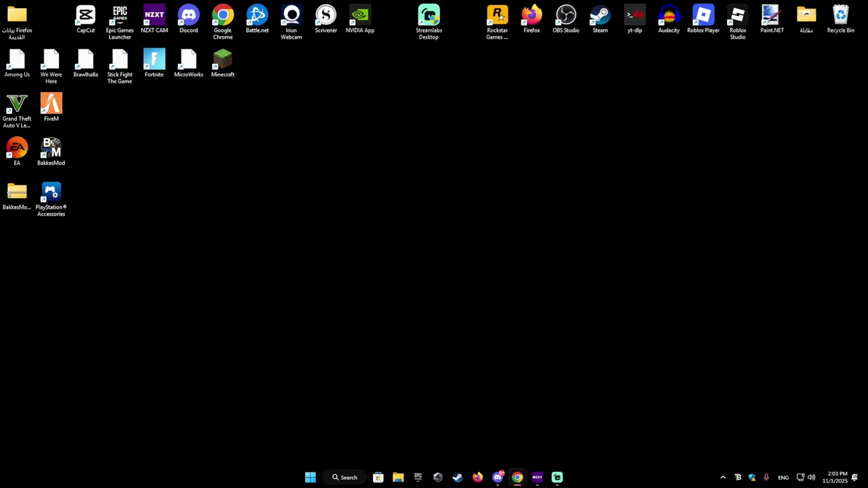
Task: Select Grand Theft Auto V desktop icon
Action: coord(17,110)
